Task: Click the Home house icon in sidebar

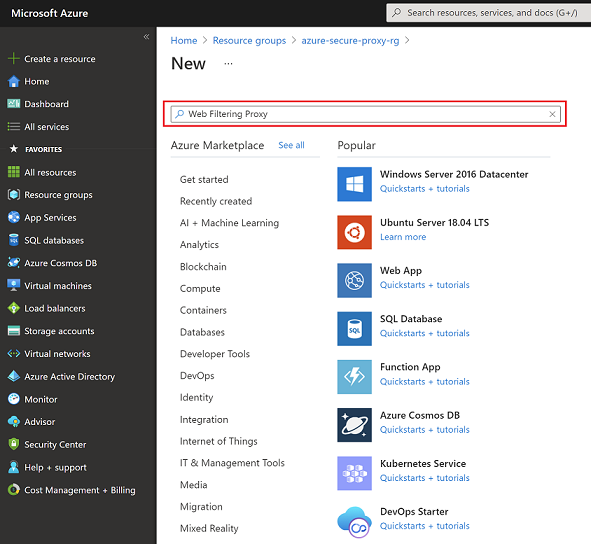Action: pyautogui.click(x=14, y=81)
